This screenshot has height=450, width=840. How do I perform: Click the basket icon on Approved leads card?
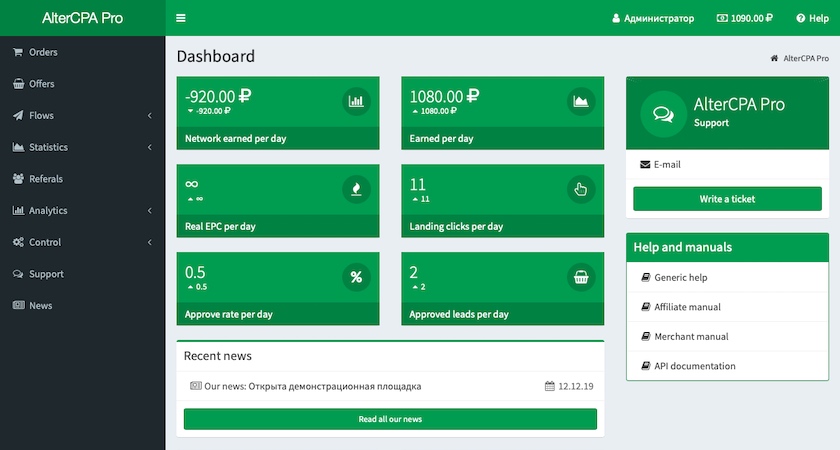580,276
